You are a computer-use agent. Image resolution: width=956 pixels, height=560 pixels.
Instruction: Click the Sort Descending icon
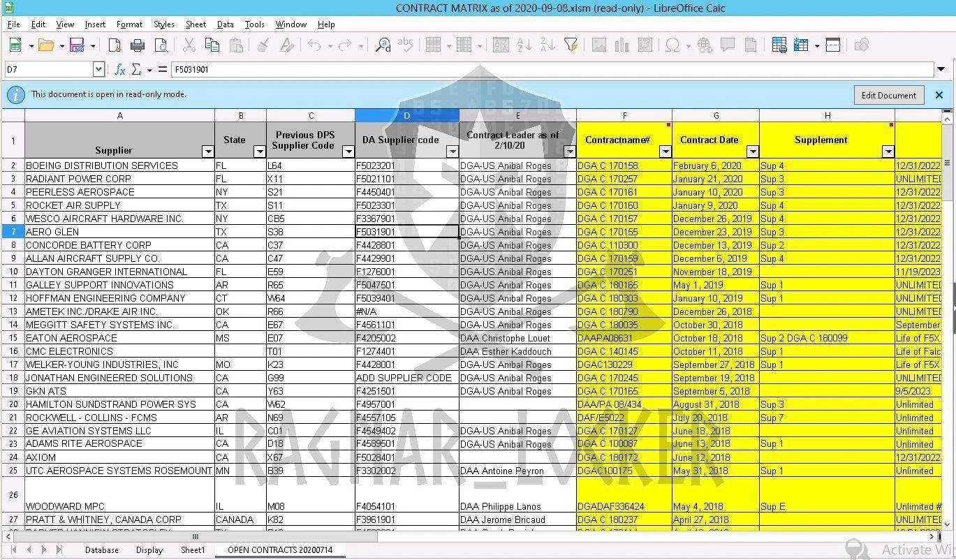pos(547,45)
